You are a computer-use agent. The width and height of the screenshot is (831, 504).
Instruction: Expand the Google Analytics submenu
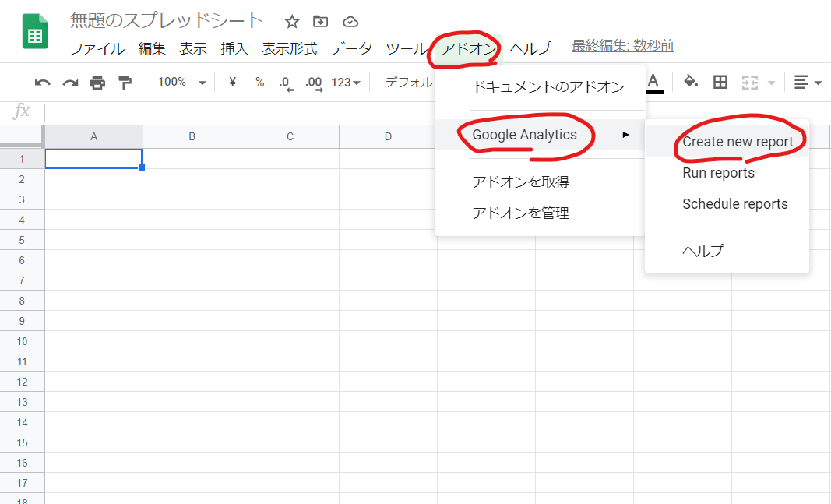tap(540, 135)
